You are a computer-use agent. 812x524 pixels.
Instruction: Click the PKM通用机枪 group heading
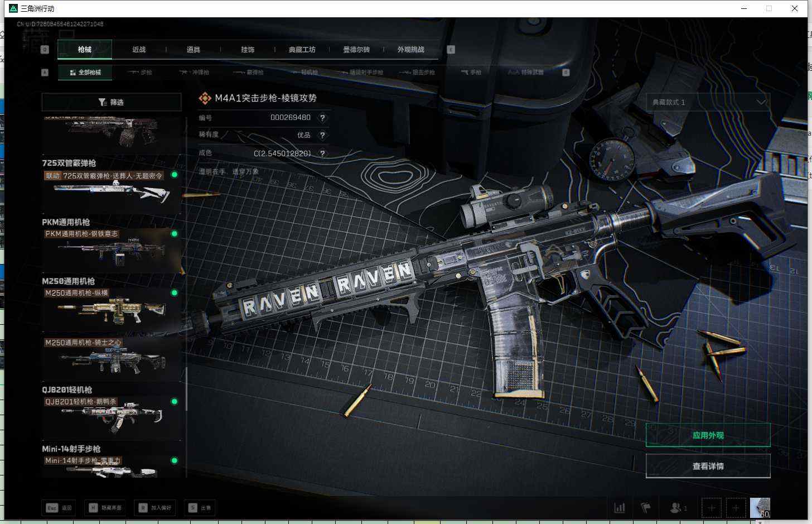click(x=66, y=222)
